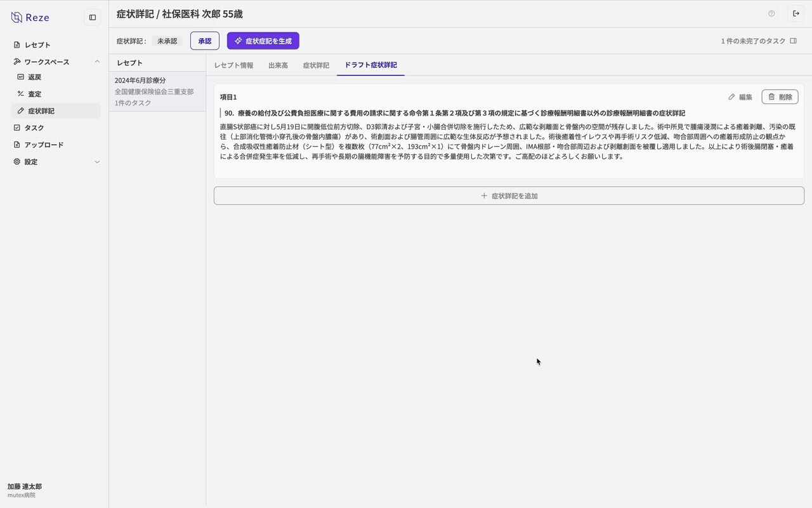Screen dimensions: 812x508
Task: Click the 症状症記を生成 button
Action: (x=263, y=41)
